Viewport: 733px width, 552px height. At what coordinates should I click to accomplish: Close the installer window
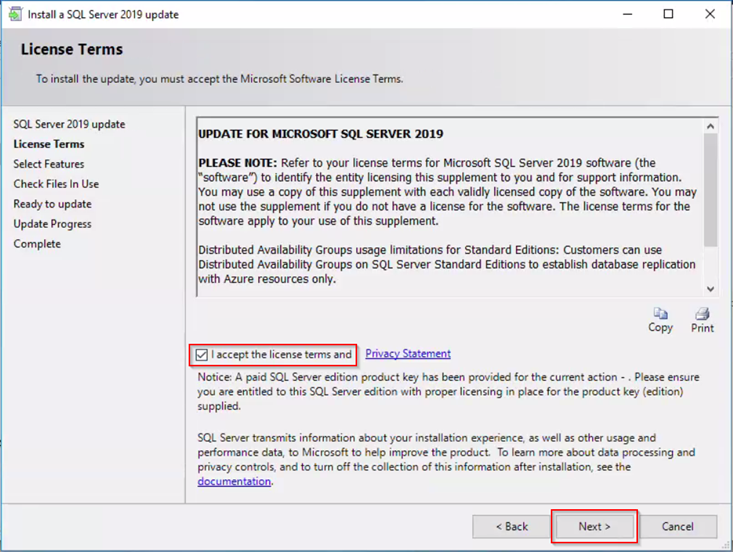click(710, 14)
